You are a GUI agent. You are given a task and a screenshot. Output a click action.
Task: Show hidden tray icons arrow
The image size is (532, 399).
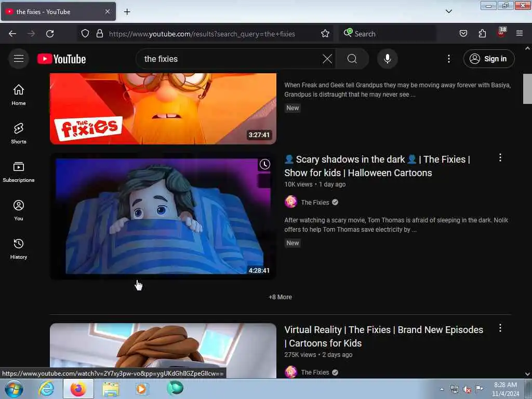442,389
